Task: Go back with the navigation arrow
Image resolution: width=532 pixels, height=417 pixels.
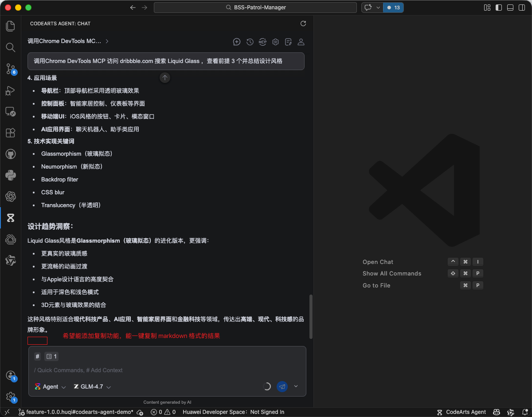Action: pos(133,8)
